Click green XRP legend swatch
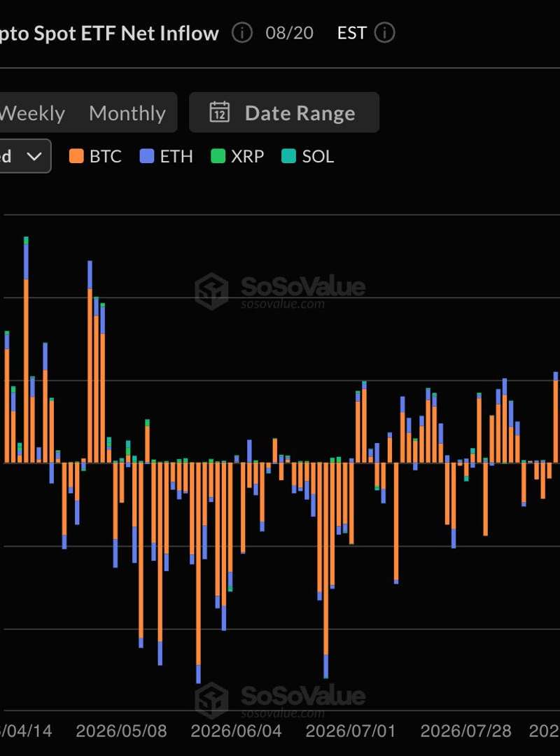The image size is (560, 756). click(x=218, y=156)
